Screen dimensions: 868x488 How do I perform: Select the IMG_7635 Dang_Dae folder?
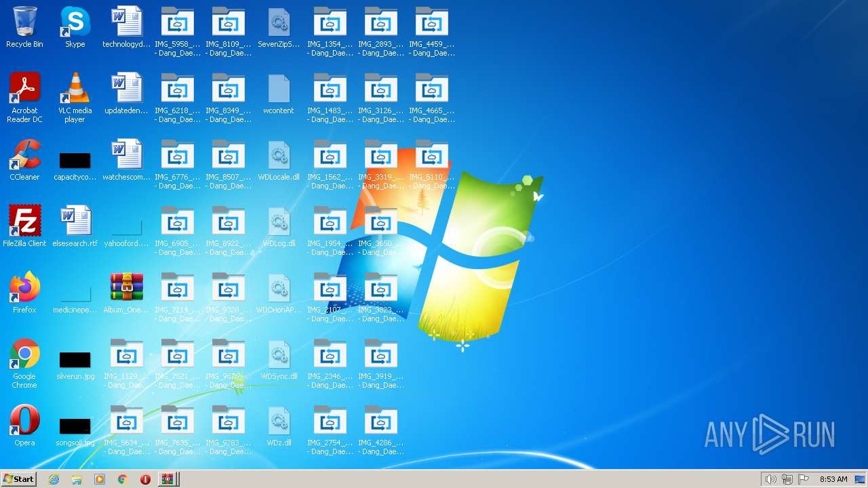click(177, 430)
